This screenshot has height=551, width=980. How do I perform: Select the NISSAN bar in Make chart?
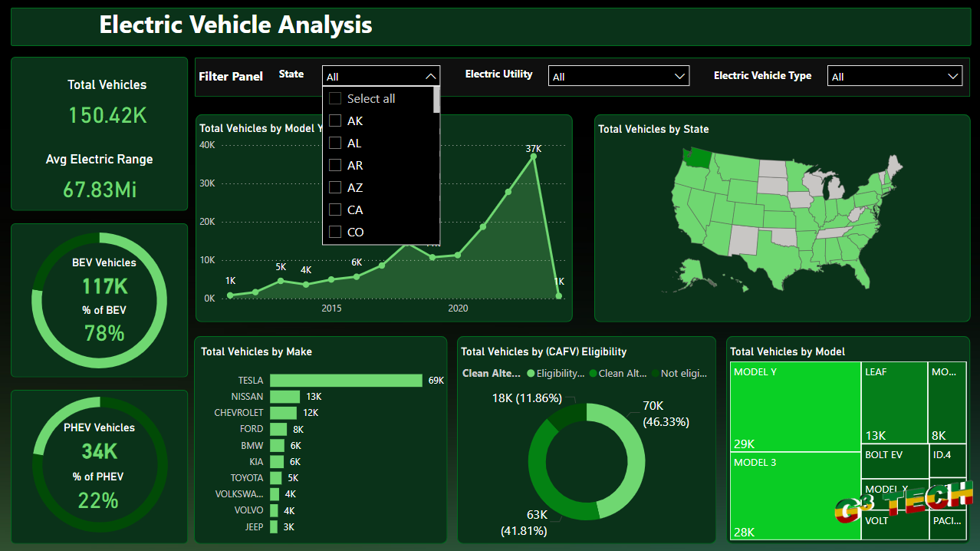coord(284,397)
